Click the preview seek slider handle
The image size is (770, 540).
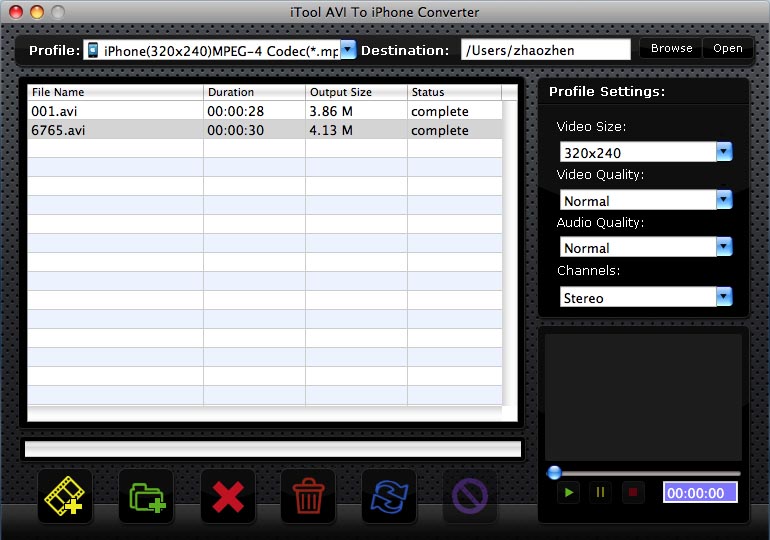tap(554, 473)
